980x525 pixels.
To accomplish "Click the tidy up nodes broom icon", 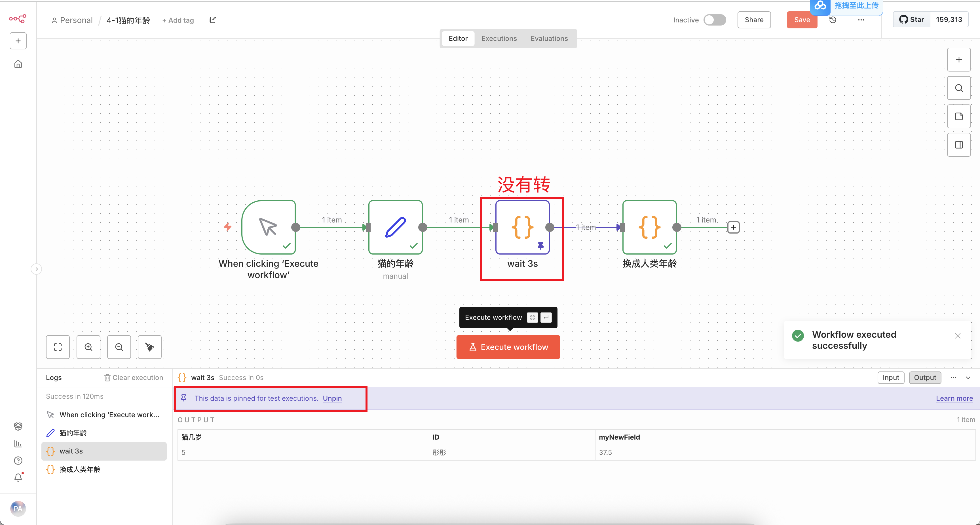I will click(149, 347).
